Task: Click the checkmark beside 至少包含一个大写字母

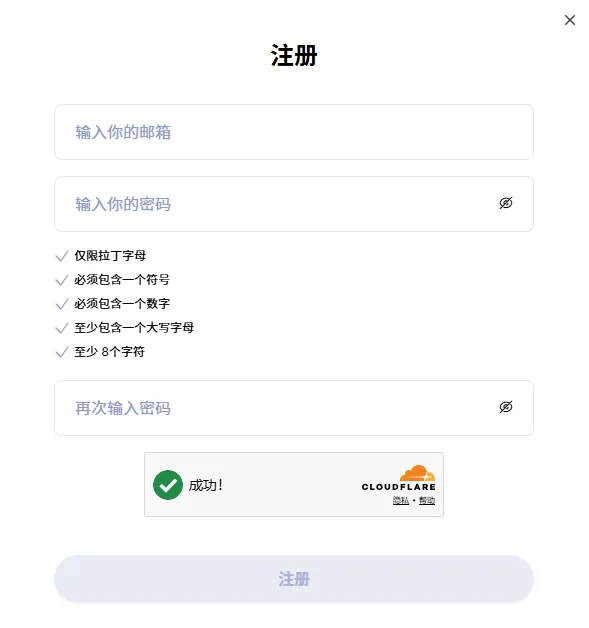Action: pyautogui.click(x=62, y=328)
